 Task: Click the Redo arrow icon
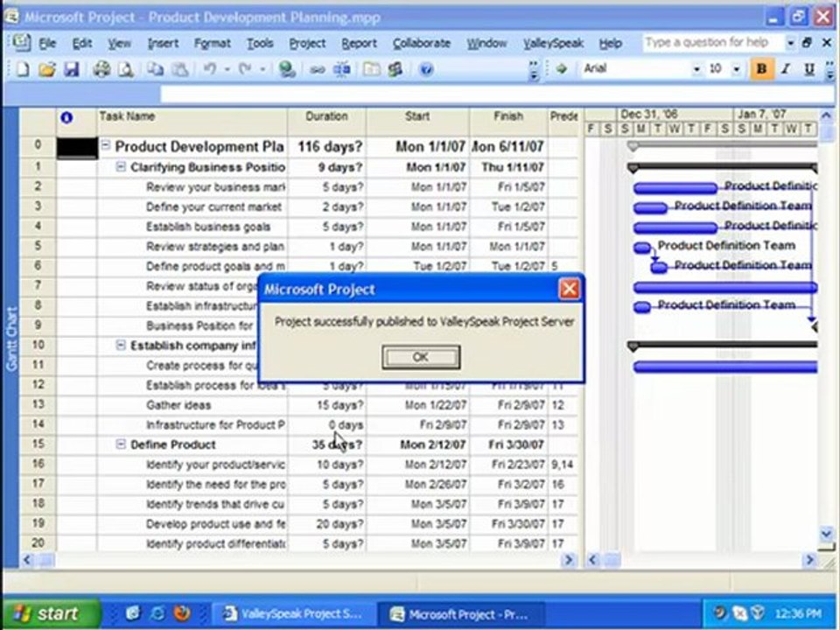pyautogui.click(x=245, y=69)
